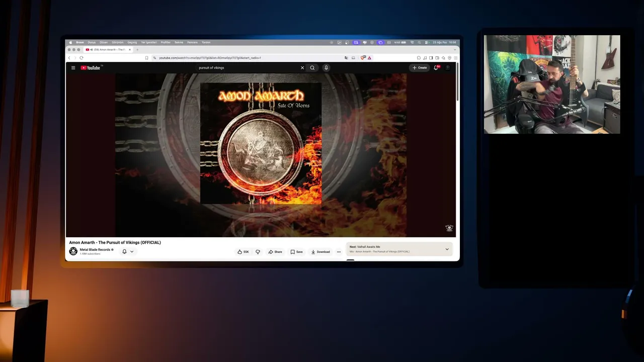The width and height of the screenshot is (644, 362).
Task: Open the Düzen menu
Action: [x=104, y=42]
